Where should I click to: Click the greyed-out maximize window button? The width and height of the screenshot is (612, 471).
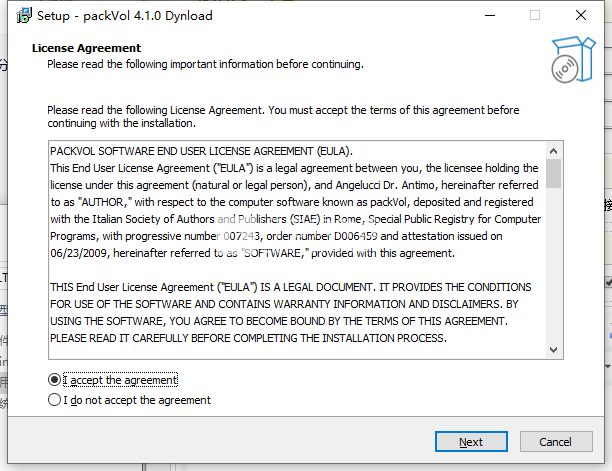[x=535, y=16]
